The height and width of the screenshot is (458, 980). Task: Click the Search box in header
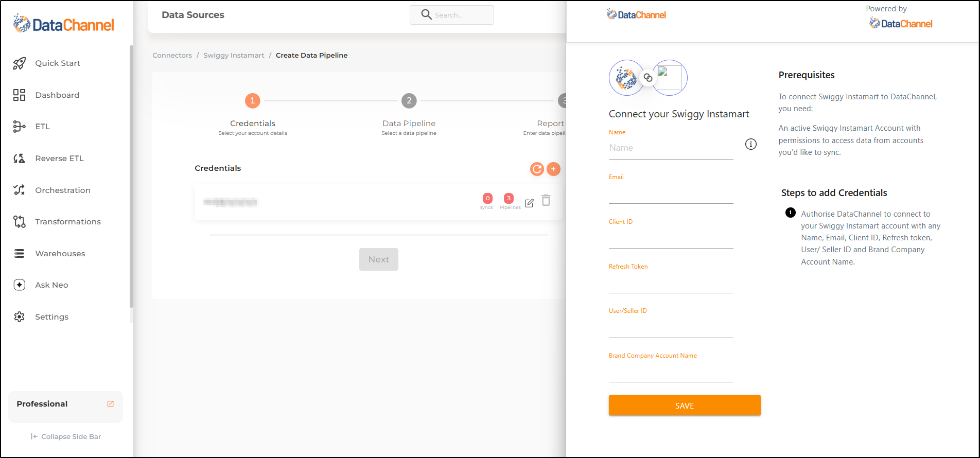tap(452, 15)
